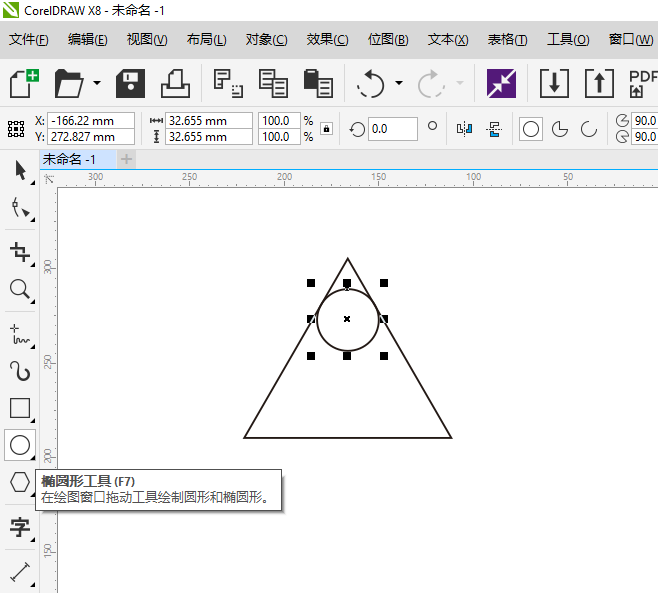
Task: Toggle the lock ratio padlock
Action: 326,129
